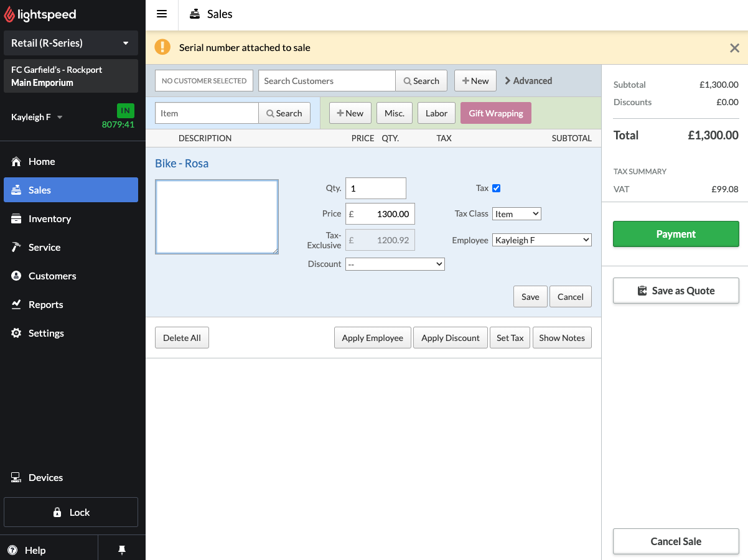Go to Home in sidebar
Image resolution: width=748 pixels, height=560 pixels.
tap(71, 161)
